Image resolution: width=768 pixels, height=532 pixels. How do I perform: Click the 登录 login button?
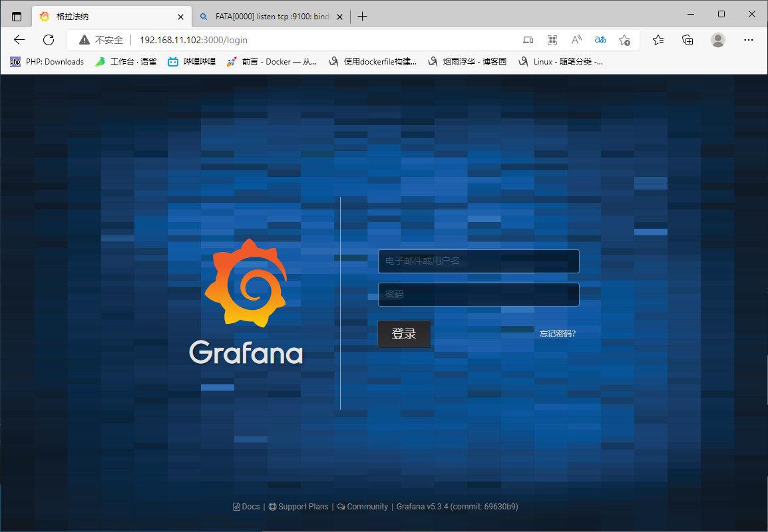pos(404,334)
